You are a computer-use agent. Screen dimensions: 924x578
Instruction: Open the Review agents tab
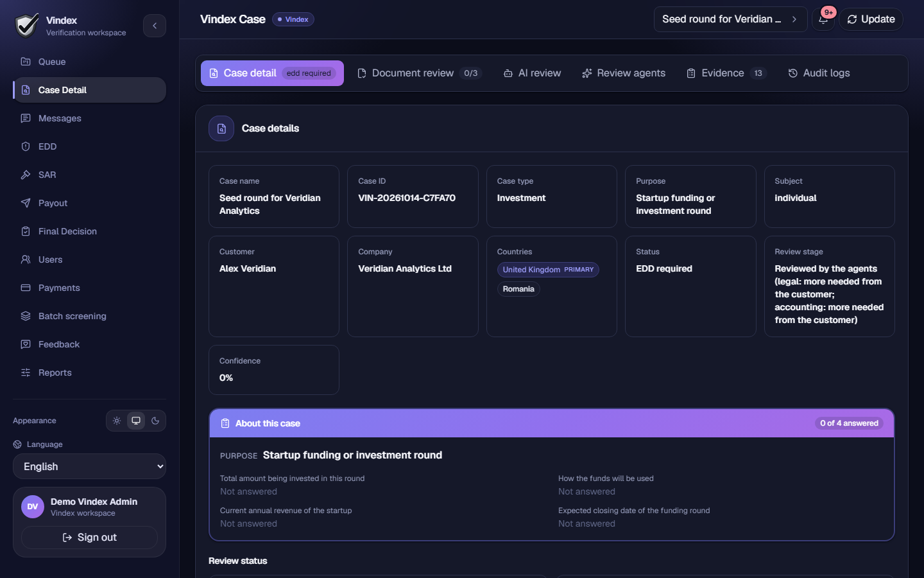click(x=624, y=73)
